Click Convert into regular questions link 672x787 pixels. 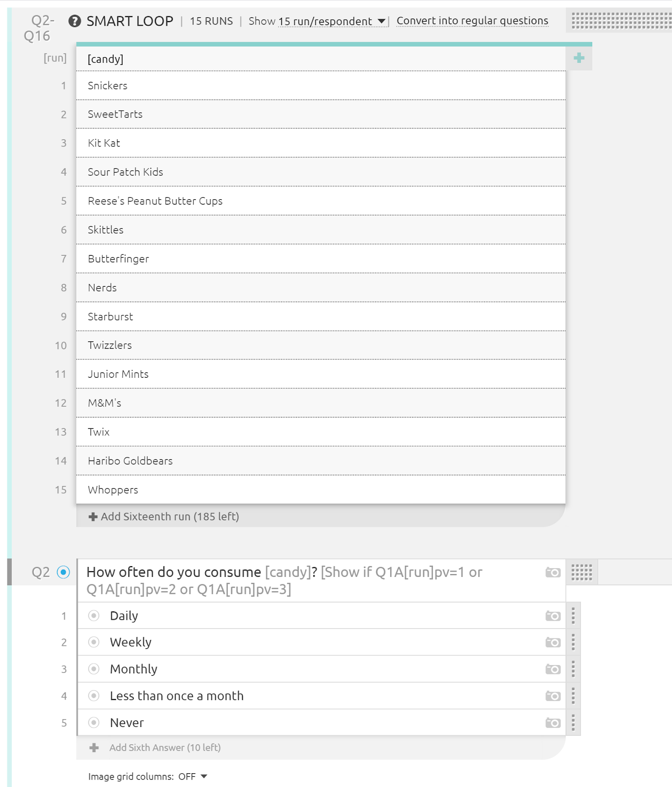[x=472, y=21]
